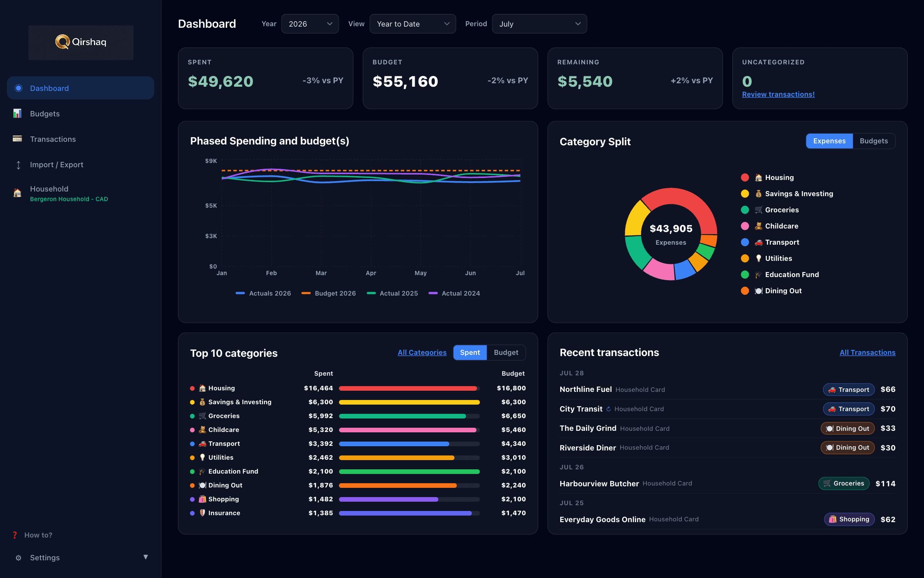924x578 pixels.
Task: Switch Top 10 categories to Budget
Action: coord(506,353)
